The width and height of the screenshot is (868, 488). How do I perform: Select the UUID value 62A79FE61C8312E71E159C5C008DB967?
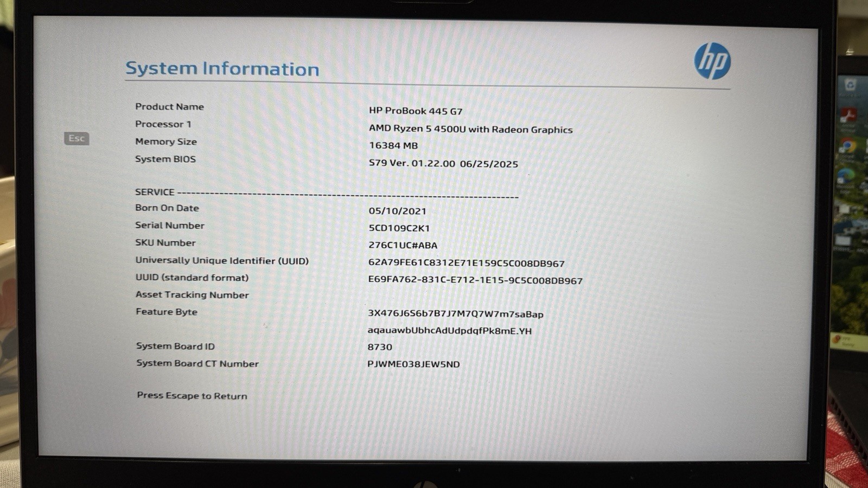(x=467, y=263)
